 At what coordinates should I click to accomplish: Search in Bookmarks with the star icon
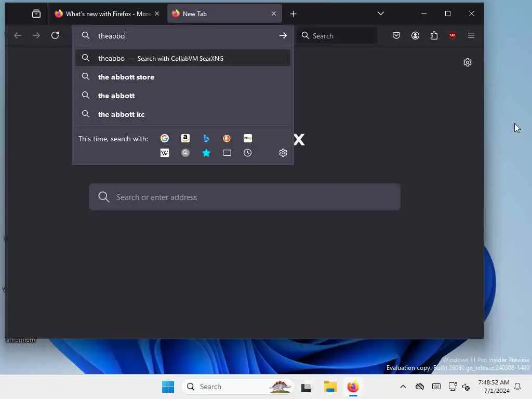[206, 153]
